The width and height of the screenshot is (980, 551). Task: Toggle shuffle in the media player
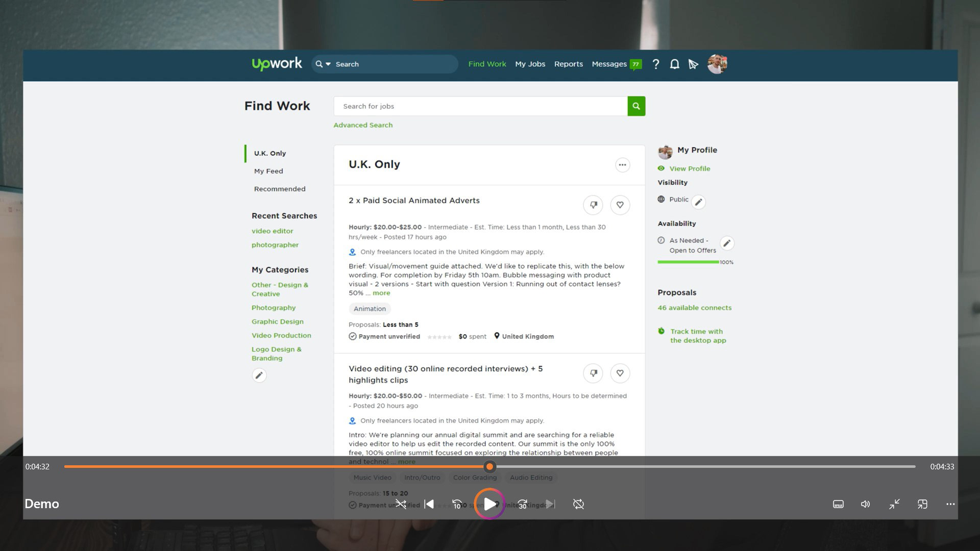[x=401, y=504]
